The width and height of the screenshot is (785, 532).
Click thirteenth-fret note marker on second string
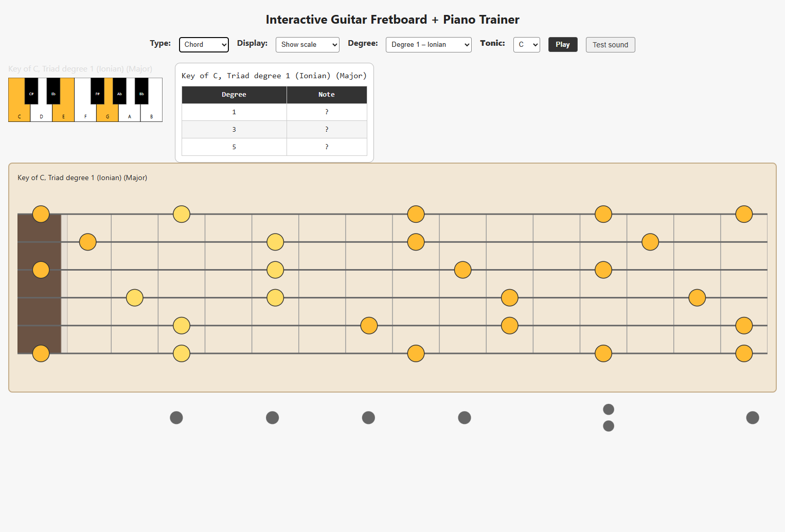[650, 242]
